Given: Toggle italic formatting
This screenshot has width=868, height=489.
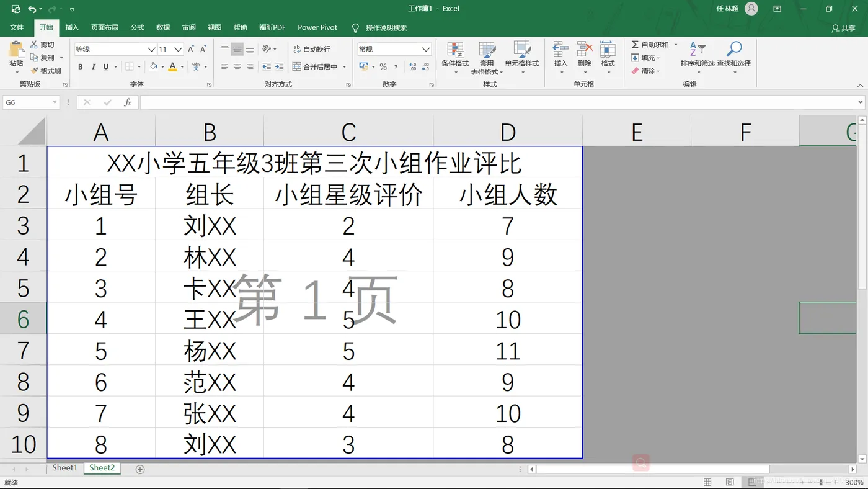Looking at the screenshot, I should click(x=93, y=67).
